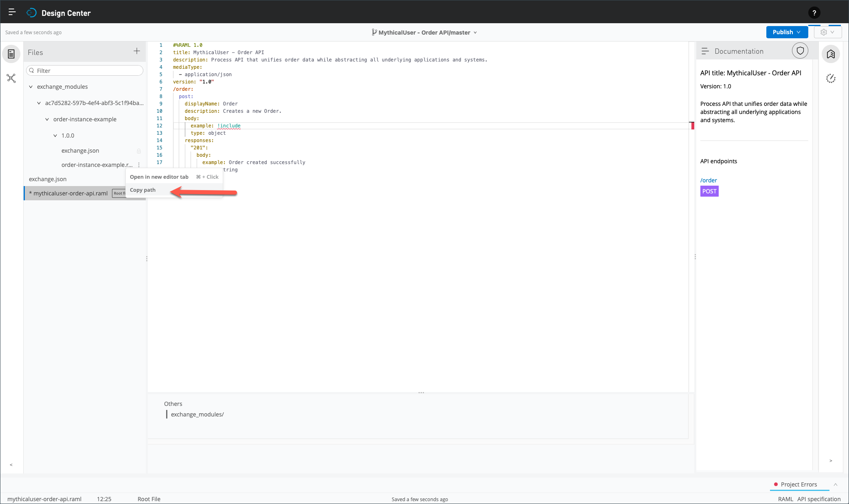Open the Files view sidebar icon
Image resolution: width=849 pixels, height=504 pixels.
click(x=11, y=54)
